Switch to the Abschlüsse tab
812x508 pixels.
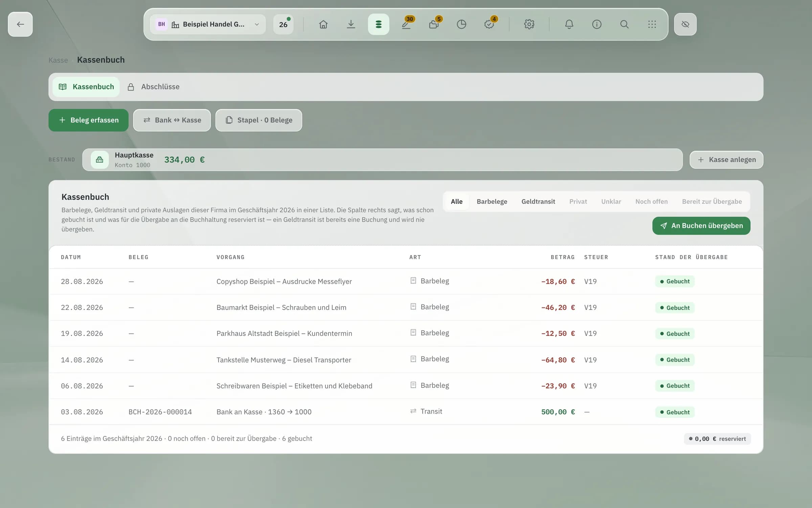(x=154, y=87)
